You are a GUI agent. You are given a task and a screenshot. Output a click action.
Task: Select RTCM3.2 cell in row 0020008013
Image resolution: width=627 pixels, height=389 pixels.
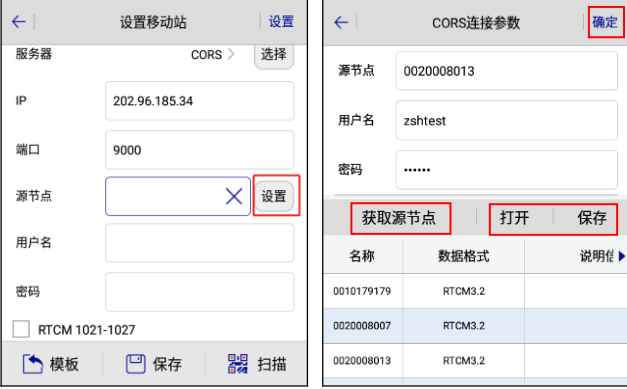tap(464, 361)
